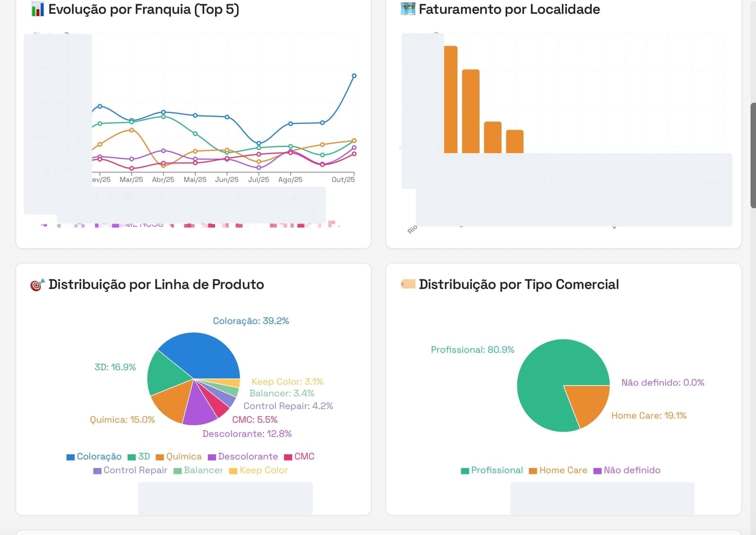Click the tallest orange bar in Faturamento chart

click(x=451, y=99)
